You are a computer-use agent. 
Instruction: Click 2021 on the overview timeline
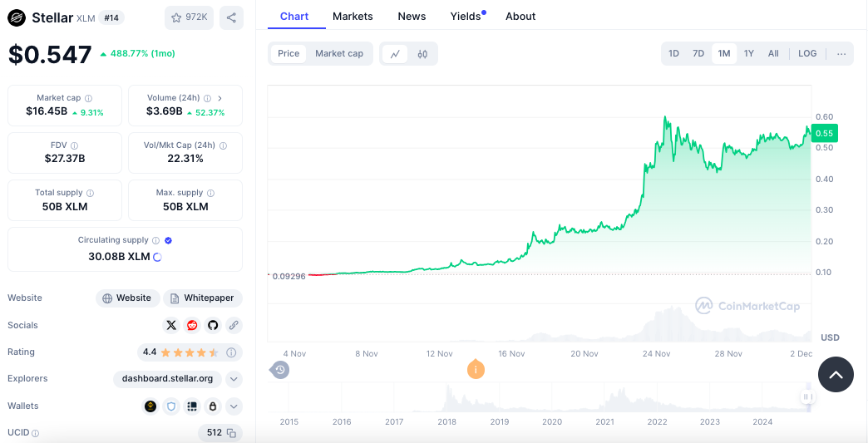(x=604, y=422)
